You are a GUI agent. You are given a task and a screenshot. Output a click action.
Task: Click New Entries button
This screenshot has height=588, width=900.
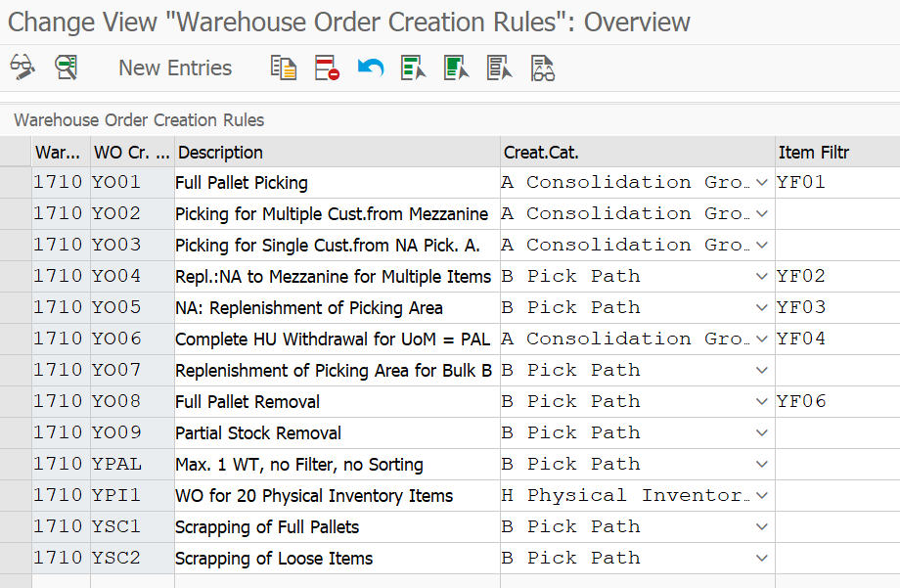[175, 68]
